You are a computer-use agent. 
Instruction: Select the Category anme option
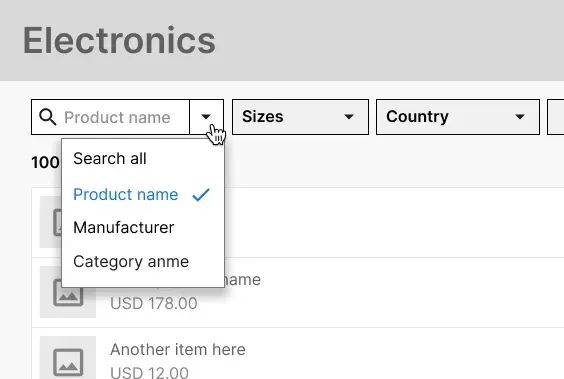tap(131, 262)
